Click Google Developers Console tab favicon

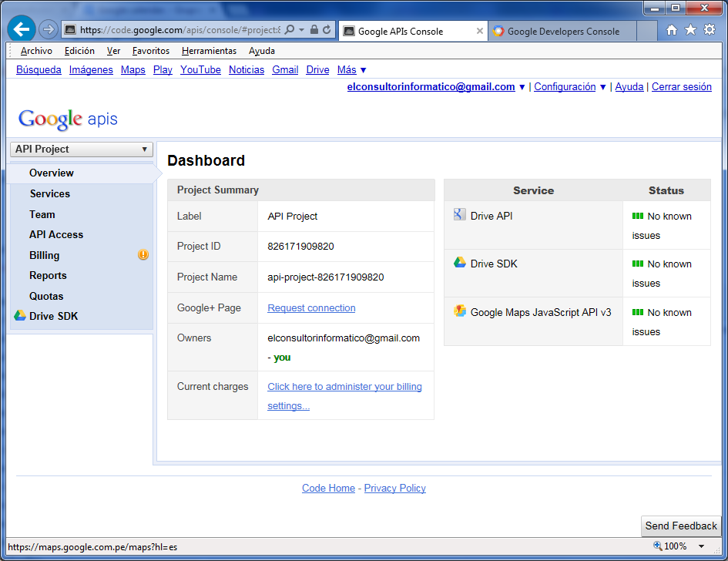(498, 31)
